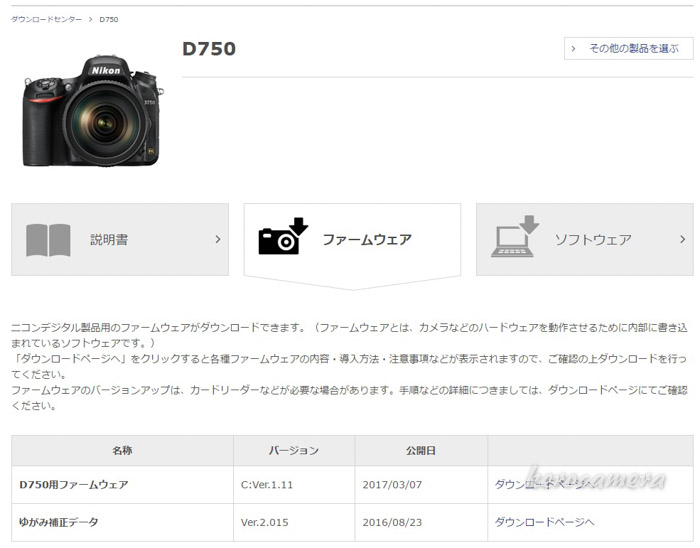Open その他の製品を選ぶ button
Screen dimensions: 700x548
pos(629,48)
